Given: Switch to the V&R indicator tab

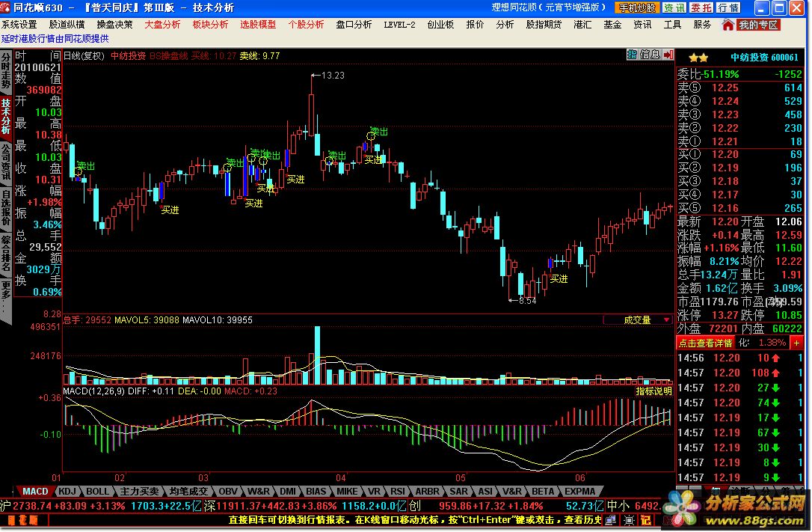Looking at the screenshot, I should (x=512, y=491).
